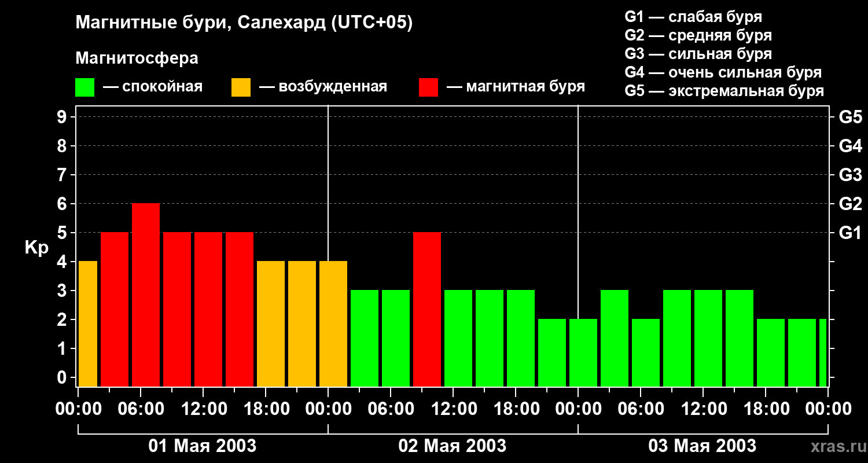The image size is (868, 463).
Task: Click the Kp value 7 on the left axis
Action: [x=63, y=175]
